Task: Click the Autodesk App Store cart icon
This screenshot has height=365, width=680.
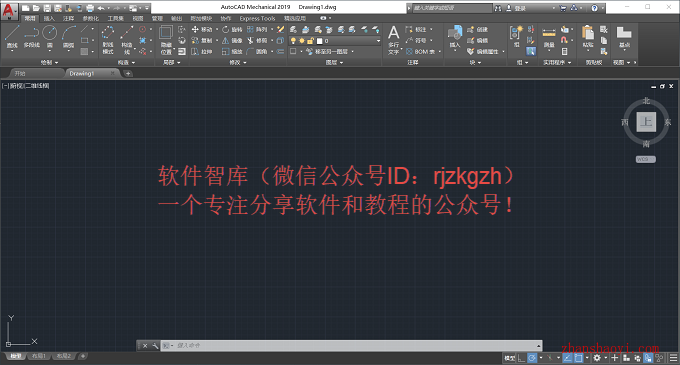Action: tap(563, 8)
